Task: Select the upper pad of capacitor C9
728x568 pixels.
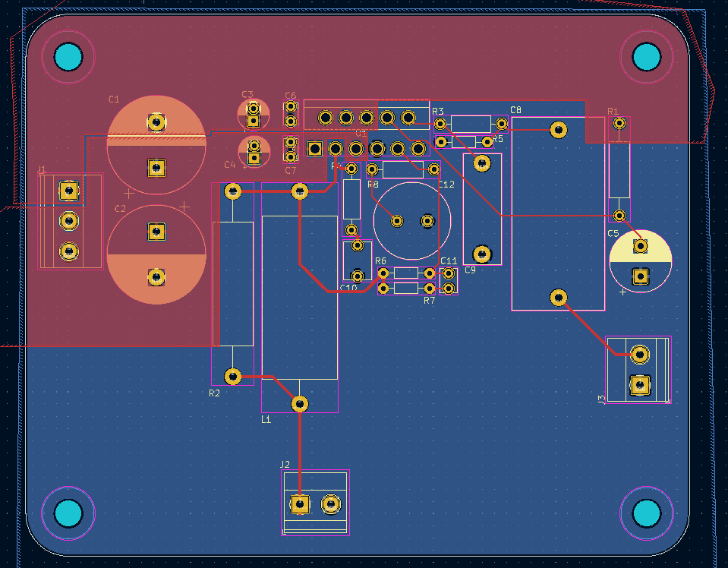Action: [482, 163]
